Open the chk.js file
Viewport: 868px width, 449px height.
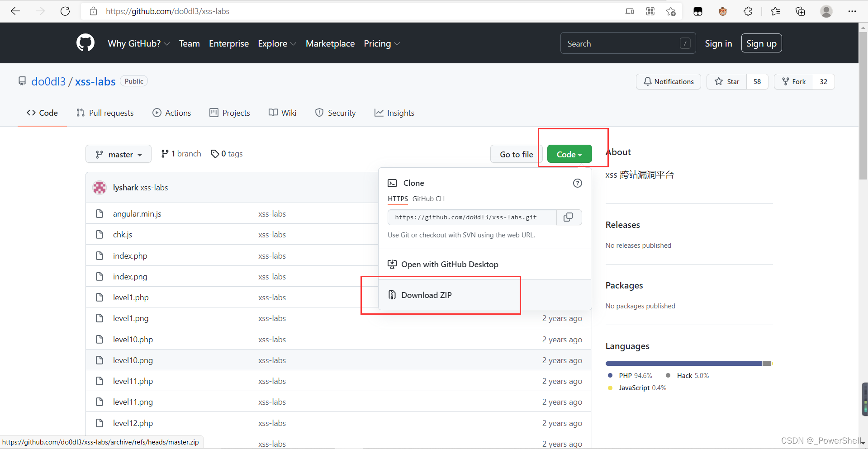(x=123, y=234)
